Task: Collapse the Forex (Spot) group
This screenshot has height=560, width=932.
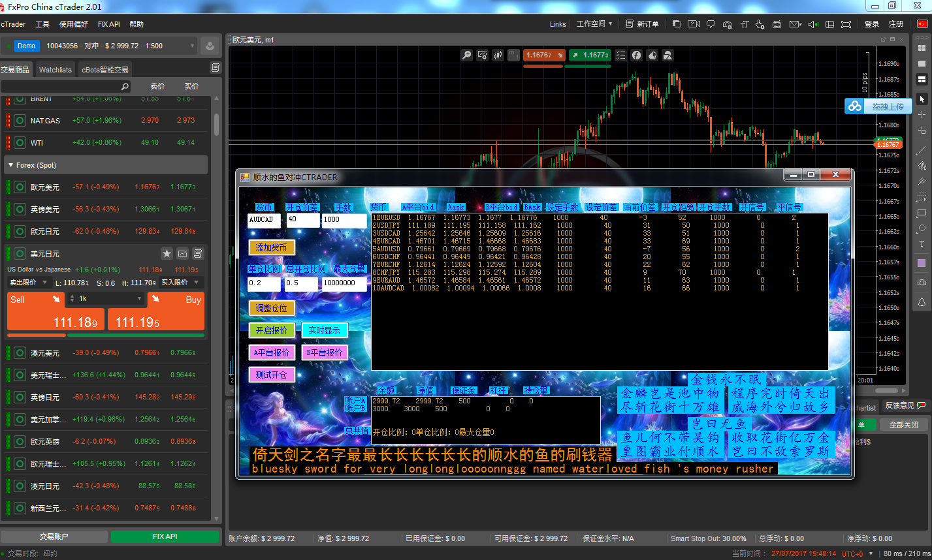Action: (10, 165)
